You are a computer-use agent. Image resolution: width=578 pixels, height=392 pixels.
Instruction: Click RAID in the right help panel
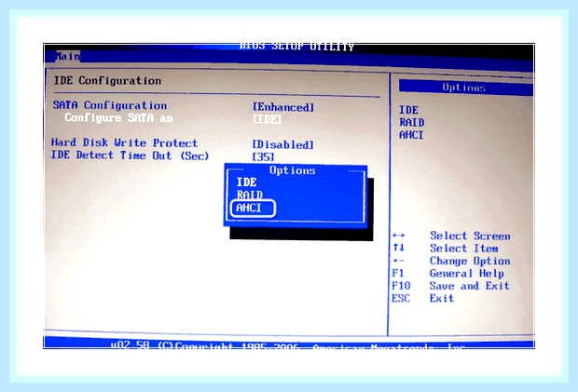pos(412,122)
